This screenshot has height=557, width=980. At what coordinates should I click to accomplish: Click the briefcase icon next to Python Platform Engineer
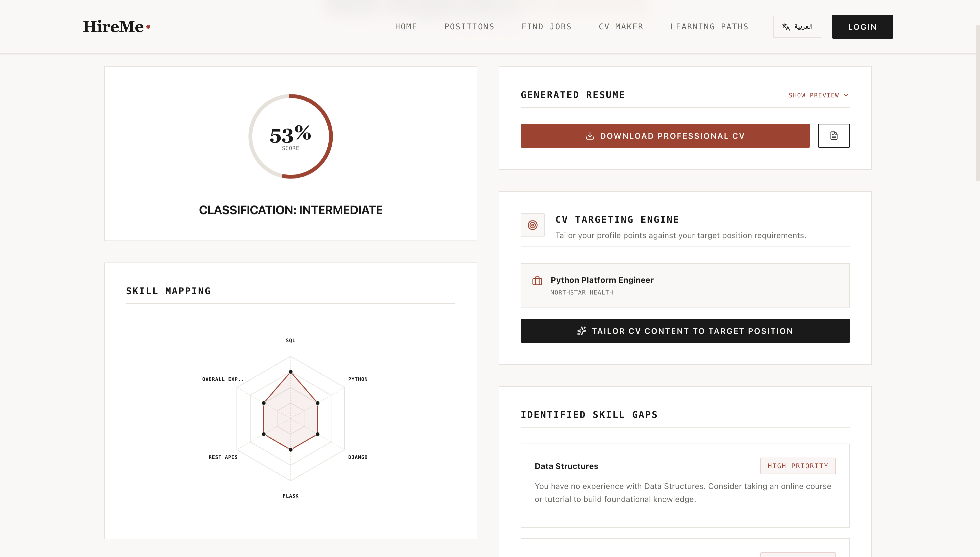537,281
